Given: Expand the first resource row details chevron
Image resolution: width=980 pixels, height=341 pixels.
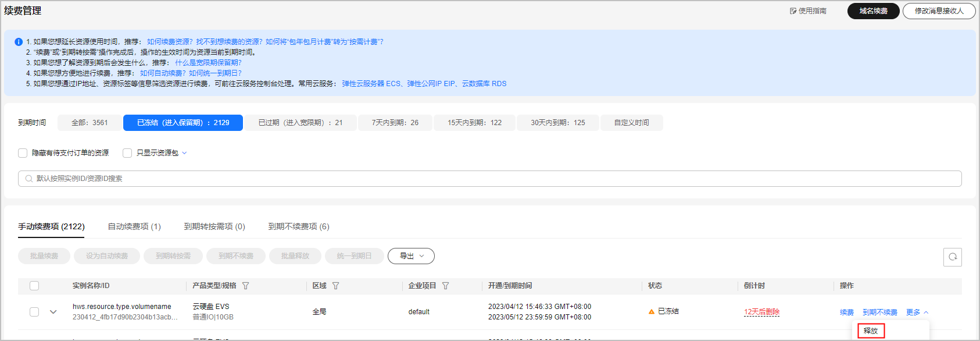Looking at the screenshot, I should point(53,312).
